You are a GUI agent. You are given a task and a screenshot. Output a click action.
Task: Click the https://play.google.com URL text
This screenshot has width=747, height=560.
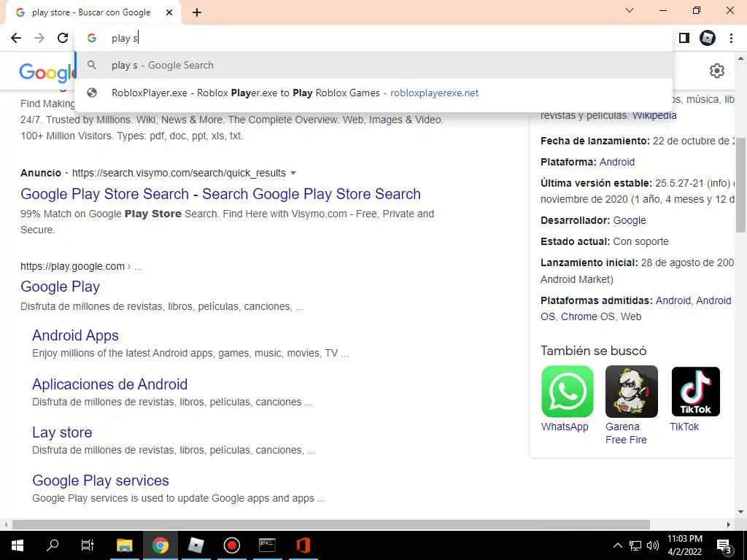pos(72,266)
